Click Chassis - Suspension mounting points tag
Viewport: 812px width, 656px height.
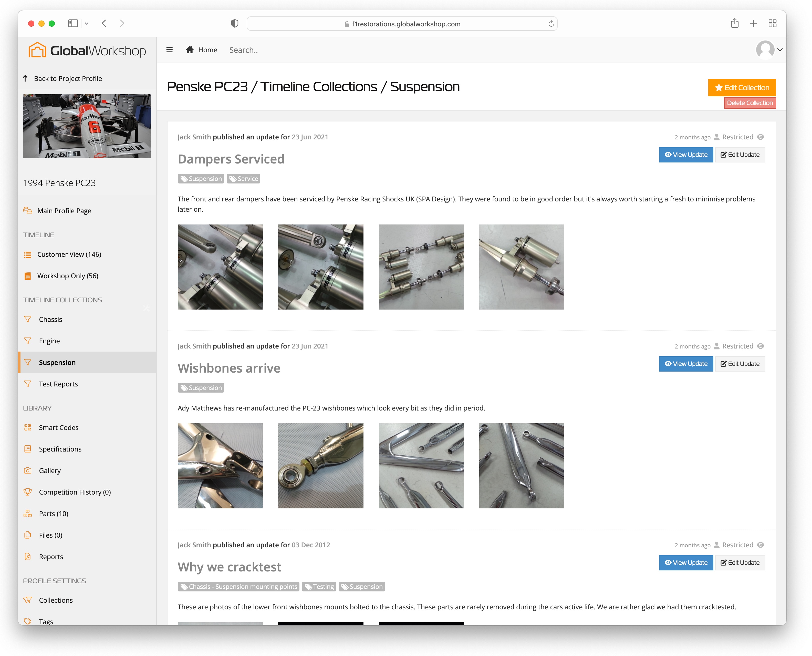coord(239,587)
